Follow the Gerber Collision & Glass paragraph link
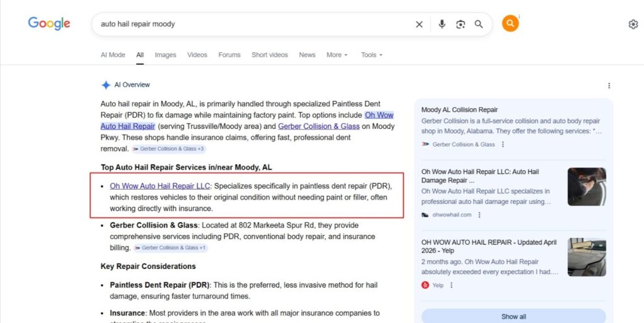 [x=319, y=127]
